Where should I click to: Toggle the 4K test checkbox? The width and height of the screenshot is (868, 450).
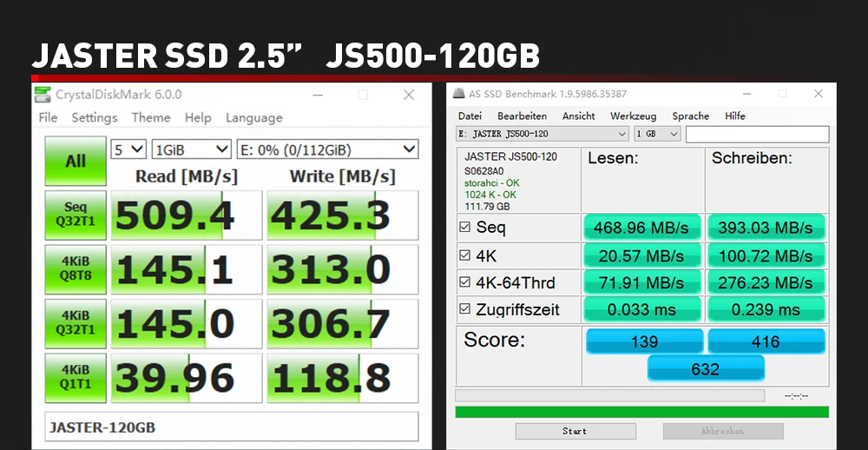[x=465, y=255]
